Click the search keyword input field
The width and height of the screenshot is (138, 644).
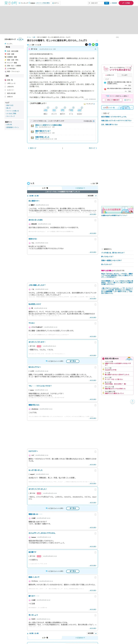(x=96, y=3)
